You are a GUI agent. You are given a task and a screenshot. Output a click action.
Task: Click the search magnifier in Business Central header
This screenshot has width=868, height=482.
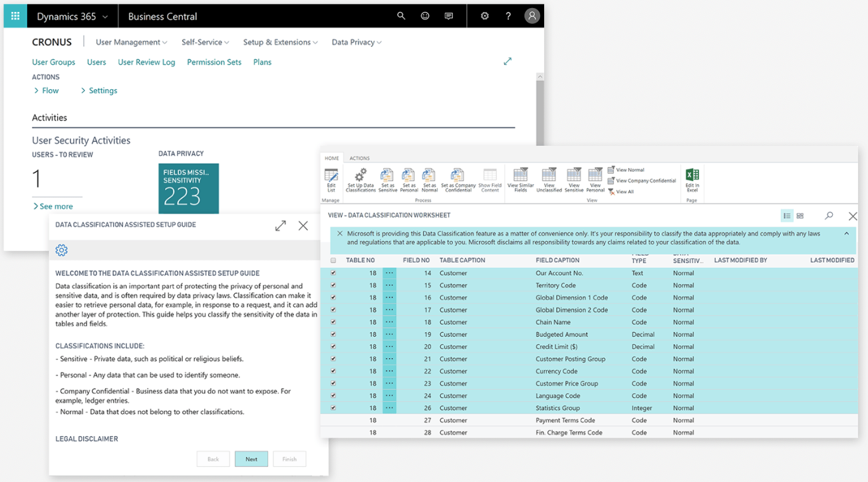click(x=401, y=16)
